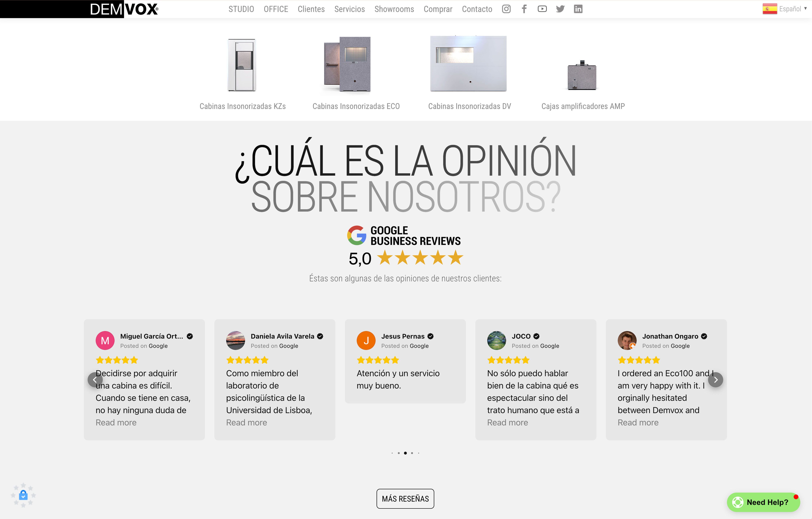Click the MÁS RESEÑAS button
812x519 pixels.
pos(405,498)
